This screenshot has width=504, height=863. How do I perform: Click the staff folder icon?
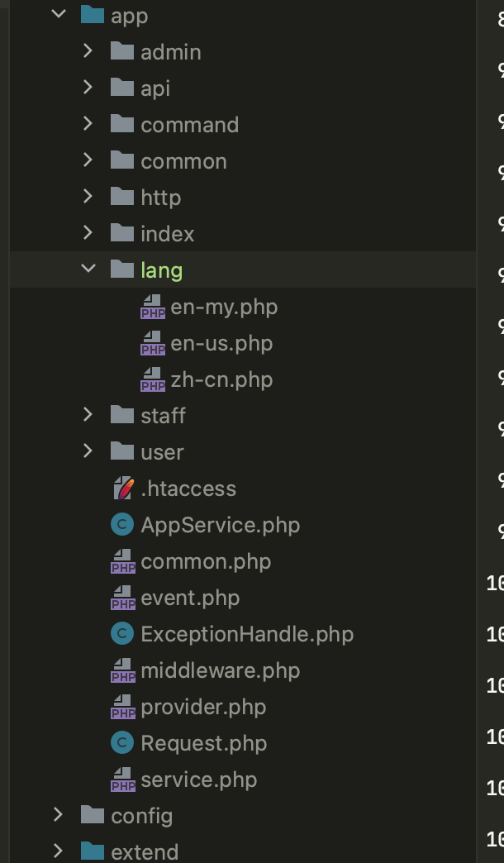coord(122,414)
